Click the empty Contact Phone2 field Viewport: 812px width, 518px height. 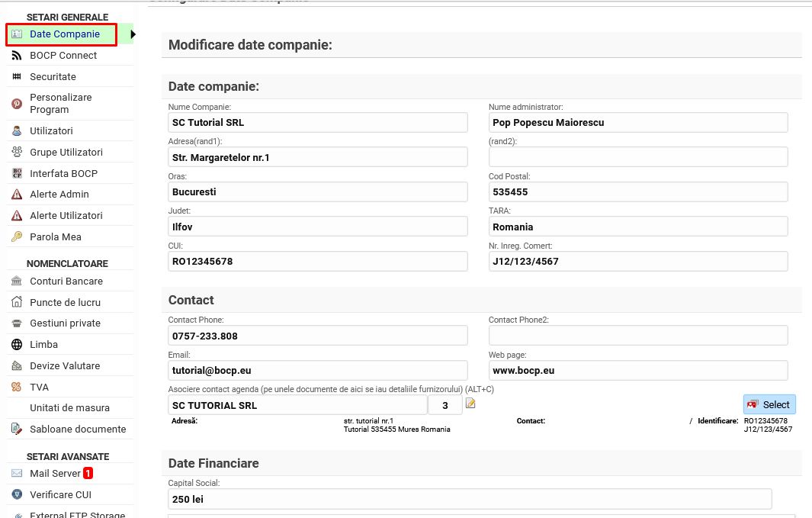coord(637,336)
